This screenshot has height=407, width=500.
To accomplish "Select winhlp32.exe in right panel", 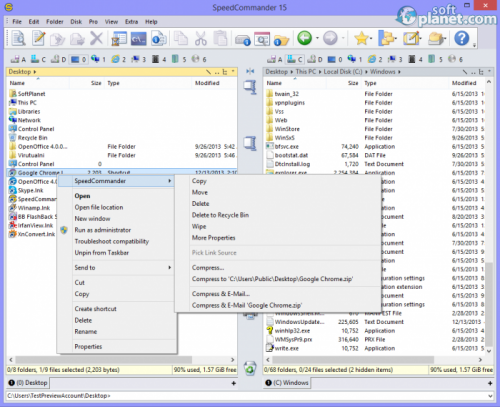I will (375, 331).
